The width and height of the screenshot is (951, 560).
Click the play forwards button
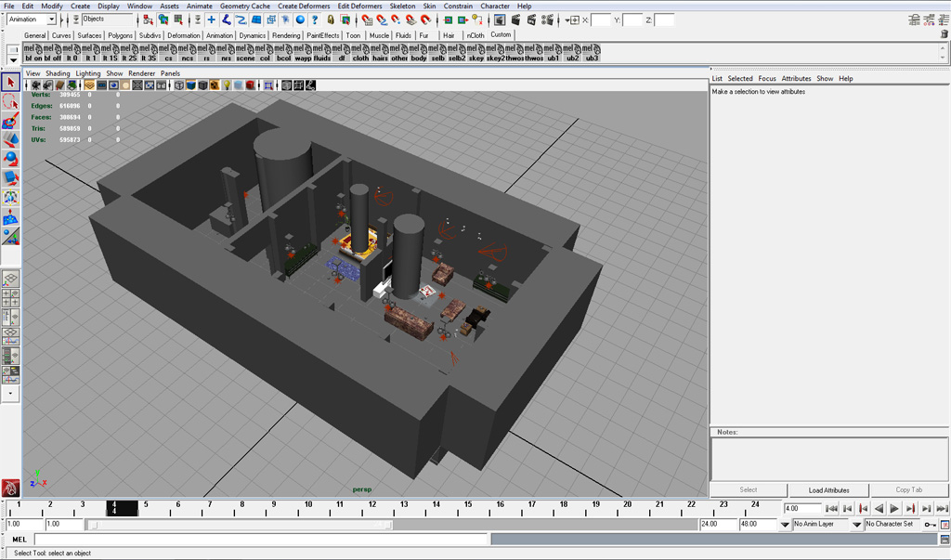(894, 508)
